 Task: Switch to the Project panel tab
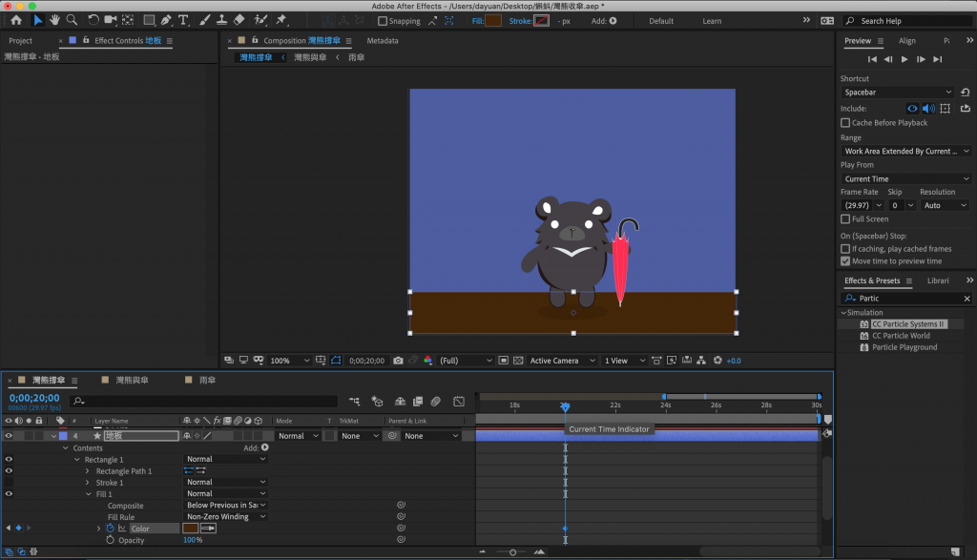click(21, 40)
